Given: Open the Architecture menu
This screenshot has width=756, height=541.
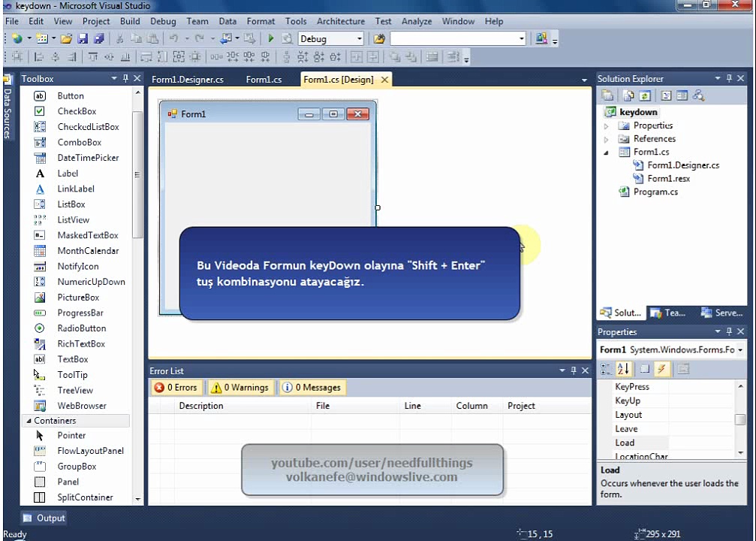Looking at the screenshot, I should [340, 21].
